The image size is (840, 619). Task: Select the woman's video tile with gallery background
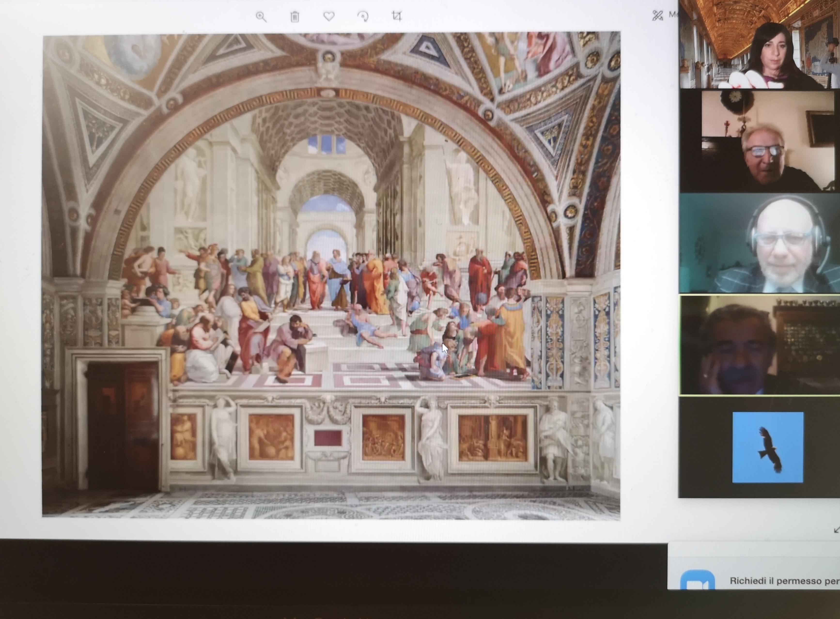click(759, 44)
